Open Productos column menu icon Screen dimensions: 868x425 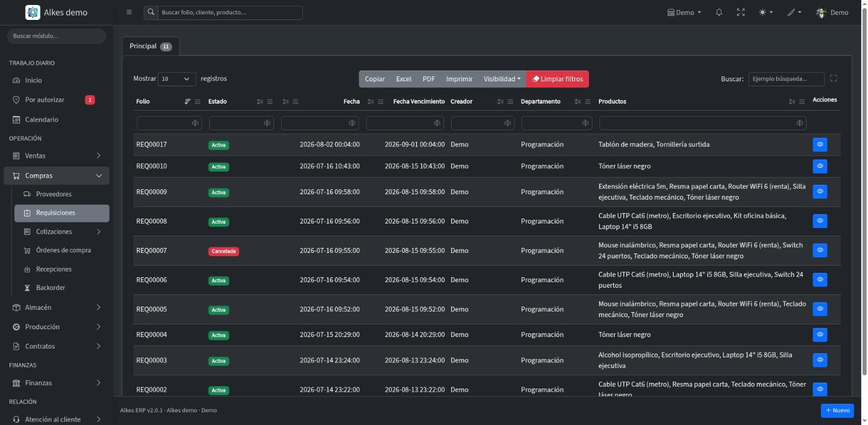(802, 102)
